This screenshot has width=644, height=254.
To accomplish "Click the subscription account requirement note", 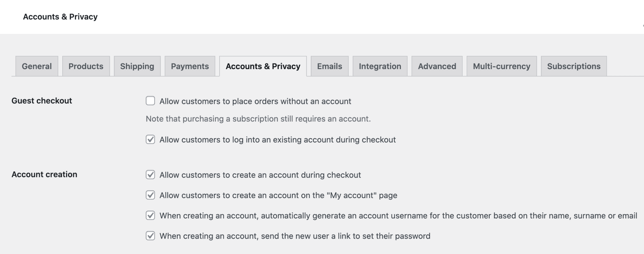I will pyautogui.click(x=258, y=119).
